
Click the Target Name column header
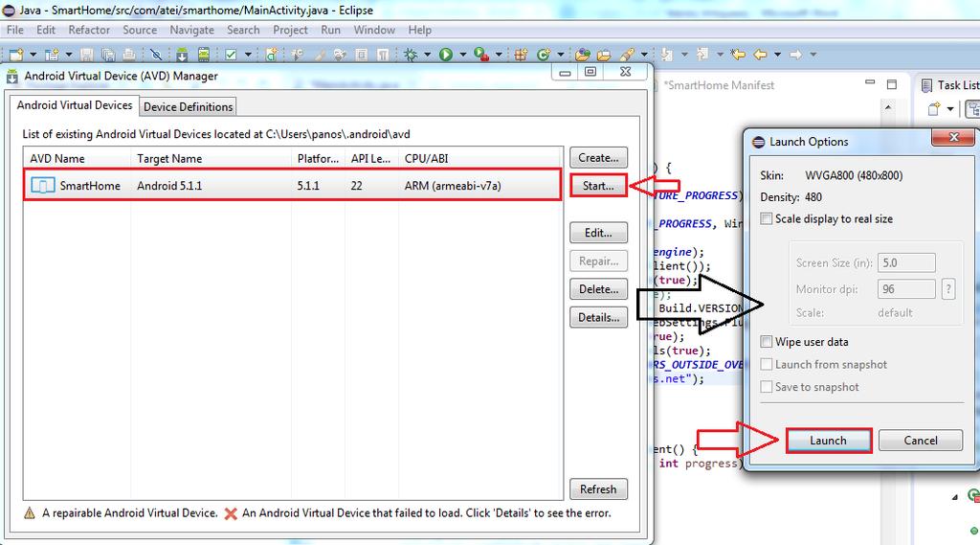point(212,159)
